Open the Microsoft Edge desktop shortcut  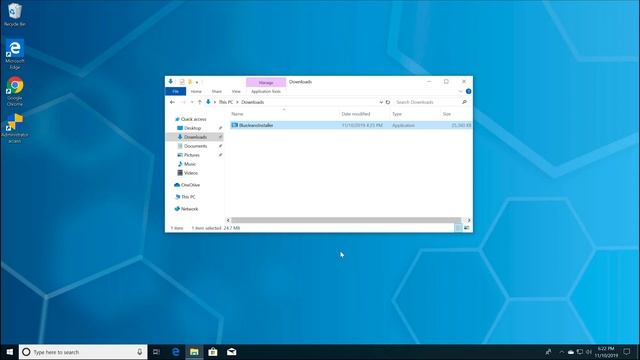tap(15, 54)
